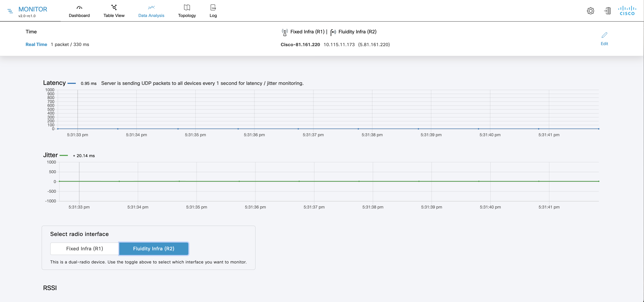
Task: Click the 0.95 ms latency value
Action: 89,83
